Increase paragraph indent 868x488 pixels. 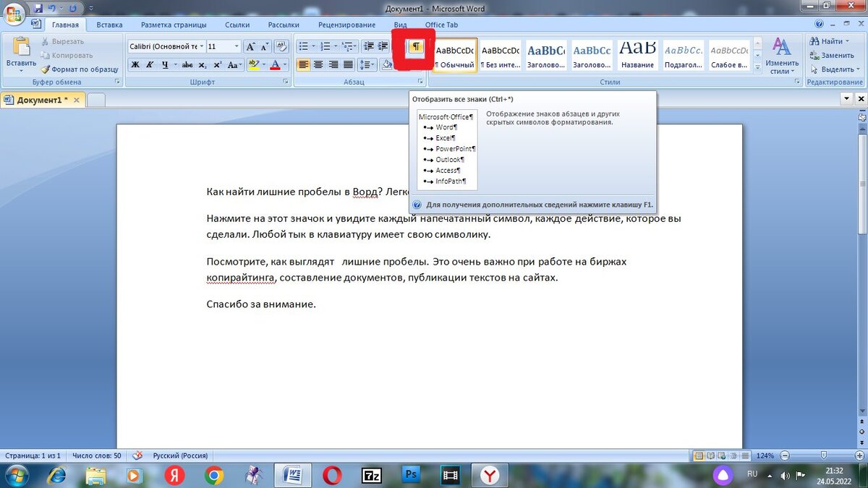[x=383, y=46]
